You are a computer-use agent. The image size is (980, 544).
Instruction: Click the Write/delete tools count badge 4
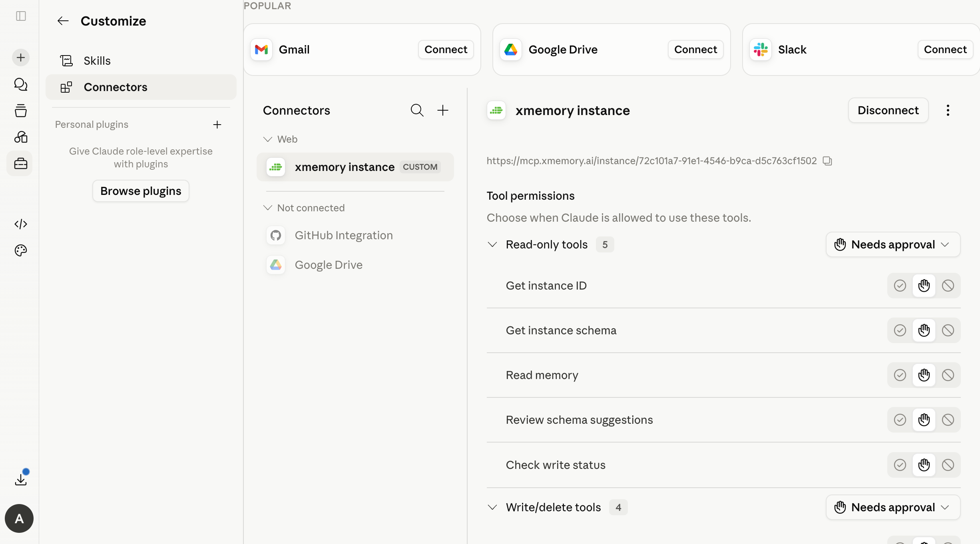pyautogui.click(x=618, y=507)
